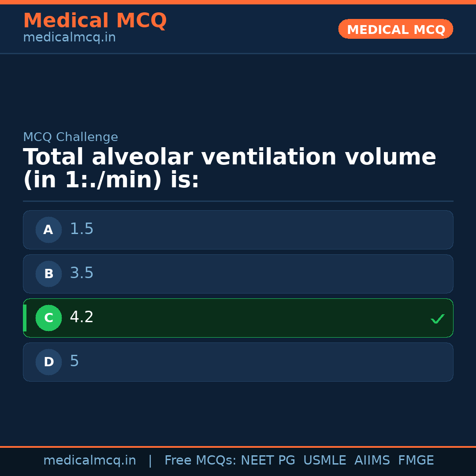Select answer option 3.5

[x=238, y=274]
